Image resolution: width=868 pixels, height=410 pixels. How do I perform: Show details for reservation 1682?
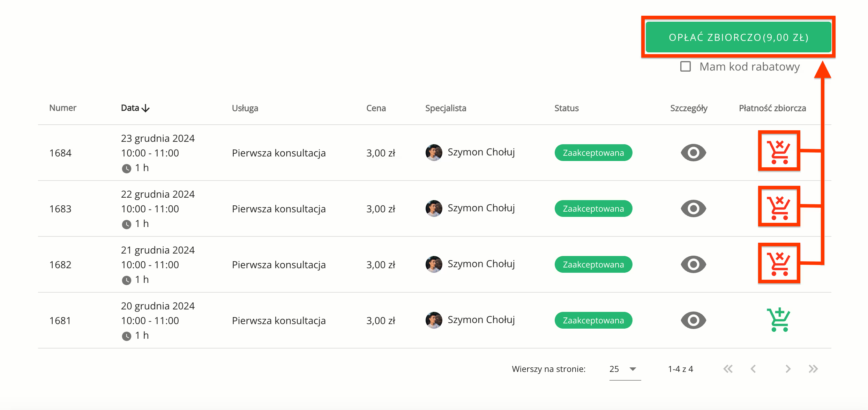[x=693, y=264]
